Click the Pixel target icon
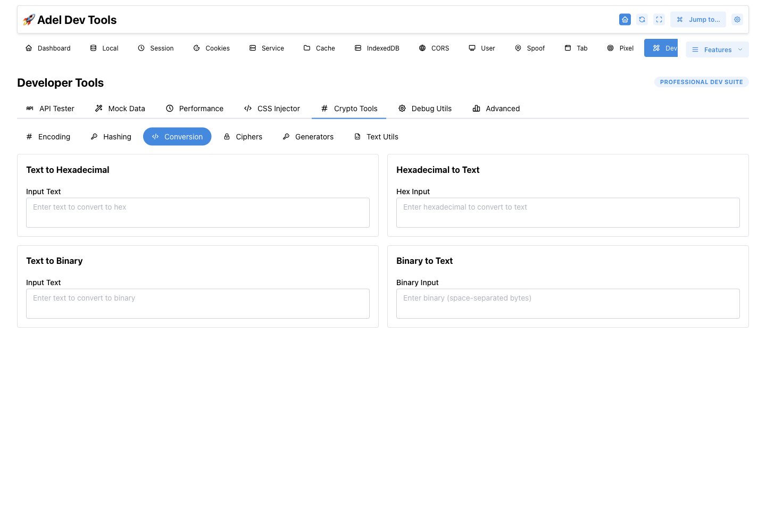The image size is (766, 532). (x=611, y=48)
